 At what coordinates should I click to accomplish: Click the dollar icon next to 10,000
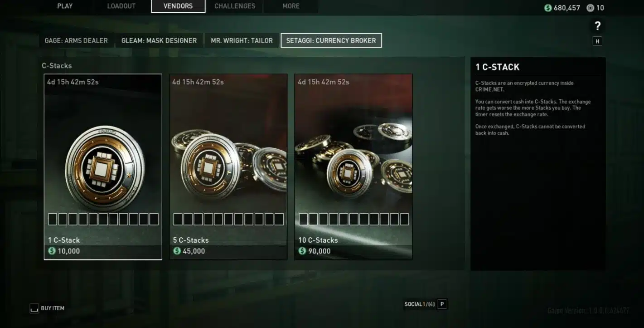52,251
